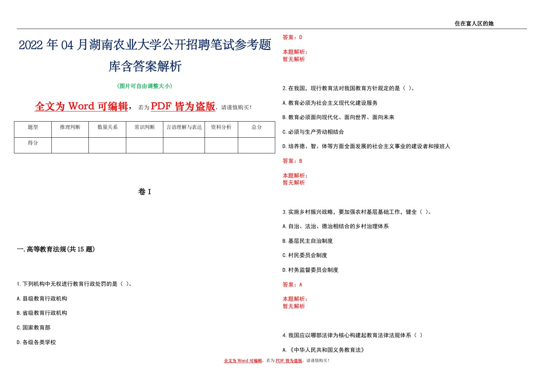Select option C.村民委员会制度
Screen dimensions: 555x392
[x=305, y=255]
